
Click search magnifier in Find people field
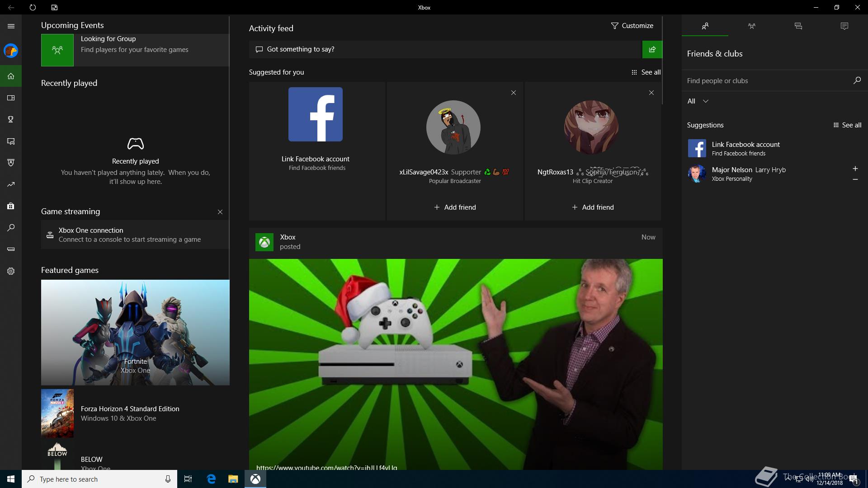pyautogui.click(x=857, y=80)
